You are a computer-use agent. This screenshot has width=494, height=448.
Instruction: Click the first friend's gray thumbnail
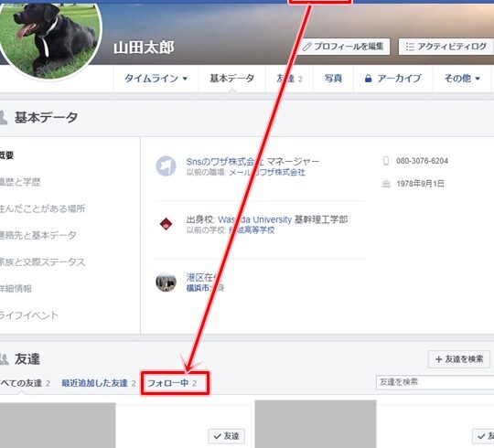[58, 425]
